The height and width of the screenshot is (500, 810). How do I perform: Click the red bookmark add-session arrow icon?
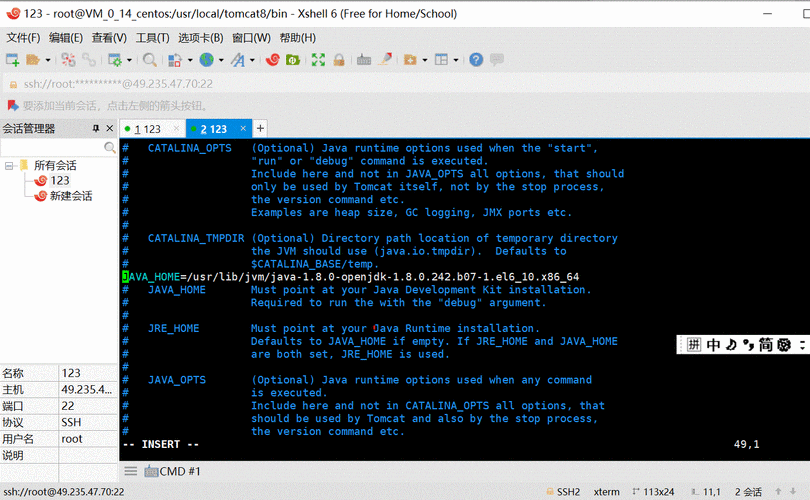coord(12,106)
